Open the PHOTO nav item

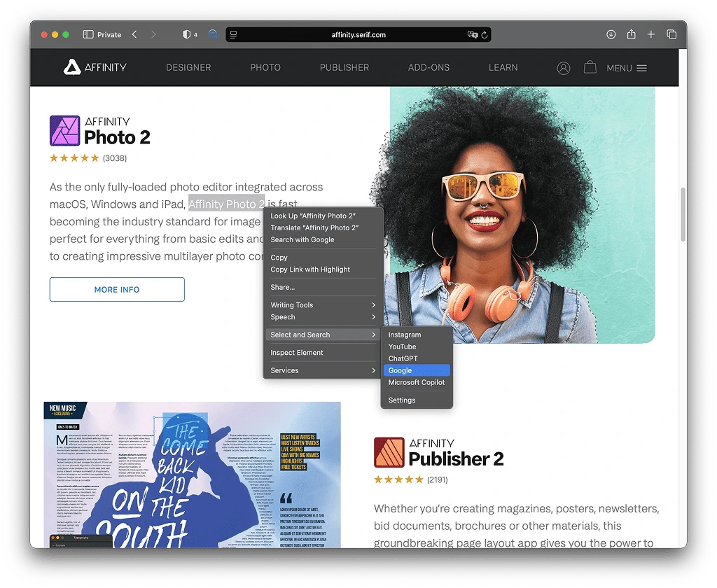click(x=265, y=68)
